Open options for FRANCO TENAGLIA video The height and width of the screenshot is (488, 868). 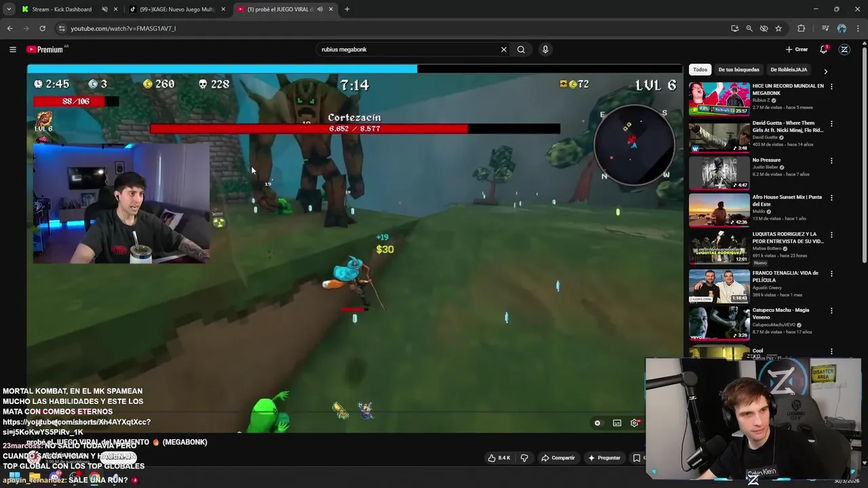[x=831, y=274]
